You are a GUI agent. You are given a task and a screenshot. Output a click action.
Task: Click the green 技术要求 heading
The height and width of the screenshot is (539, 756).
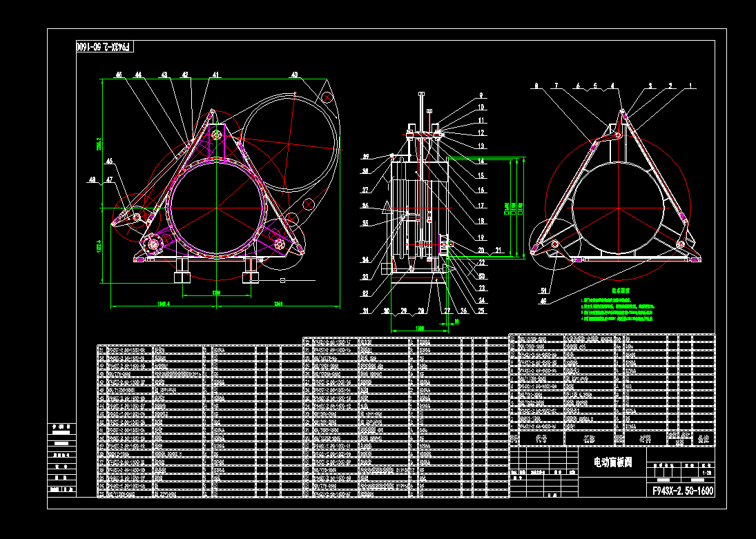pos(621,291)
